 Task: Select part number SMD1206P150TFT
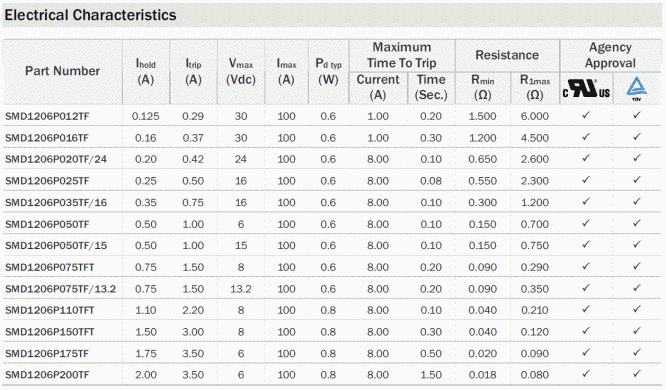[x=50, y=332]
